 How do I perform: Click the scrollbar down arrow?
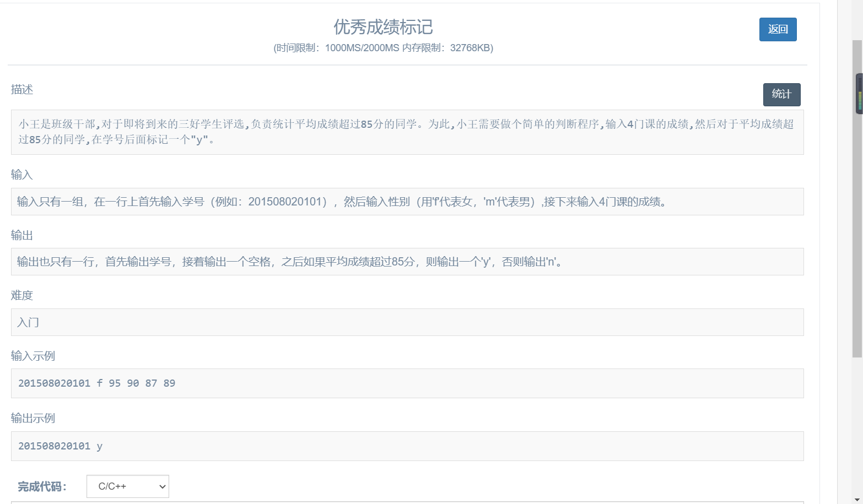pyautogui.click(x=857, y=499)
